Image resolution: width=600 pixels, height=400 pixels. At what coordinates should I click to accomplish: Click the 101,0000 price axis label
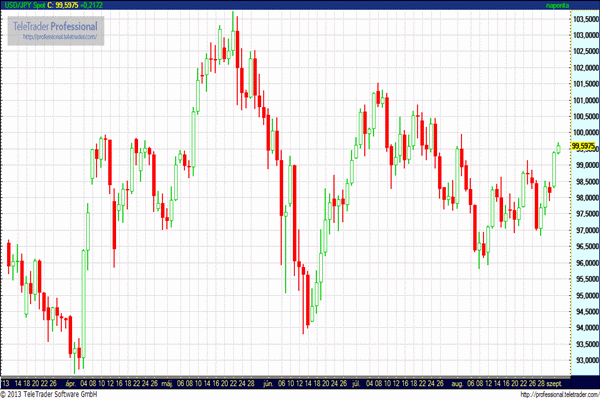pyautogui.click(x=584, y=100)
